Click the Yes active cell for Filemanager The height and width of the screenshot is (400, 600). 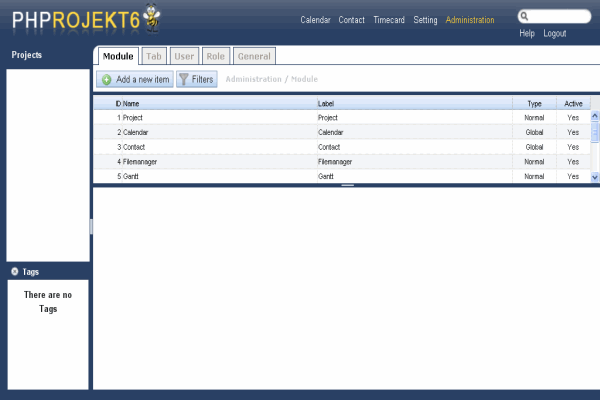573,162
